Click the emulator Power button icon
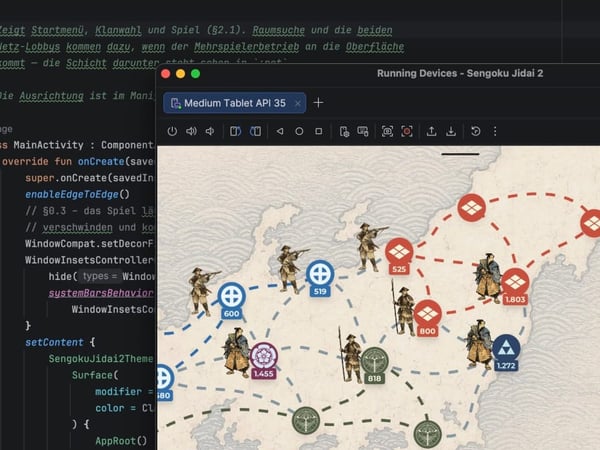This screenshot has width=600, height=450. point(172,131)
